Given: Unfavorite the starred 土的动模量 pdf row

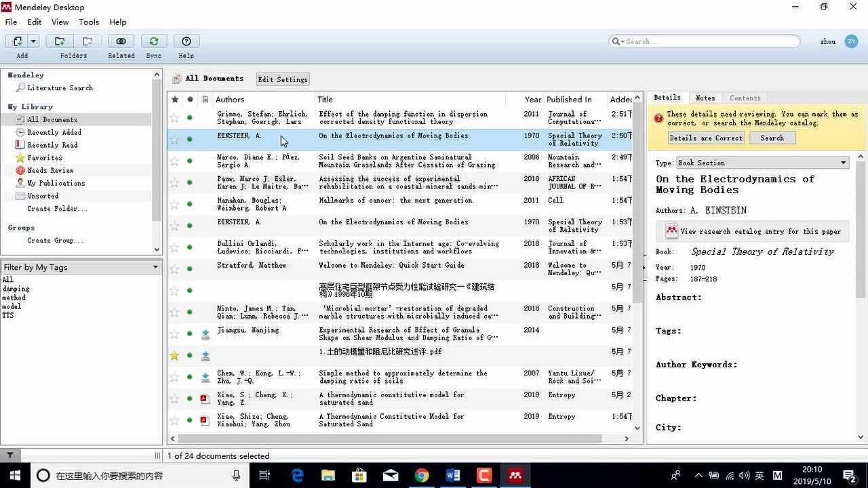Looking at the screenshot, I should (174, 355).
